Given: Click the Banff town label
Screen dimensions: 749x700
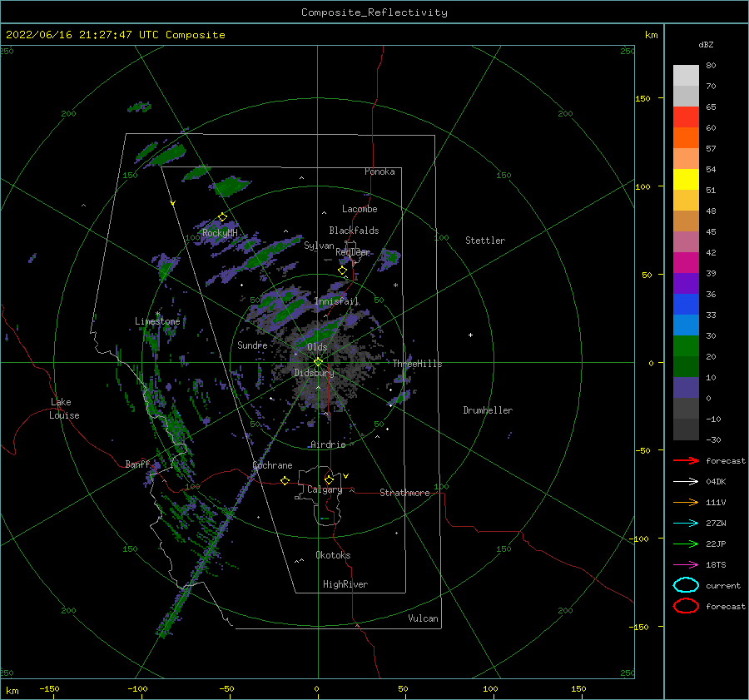Looking at the screenshot, I should (137, 464).
